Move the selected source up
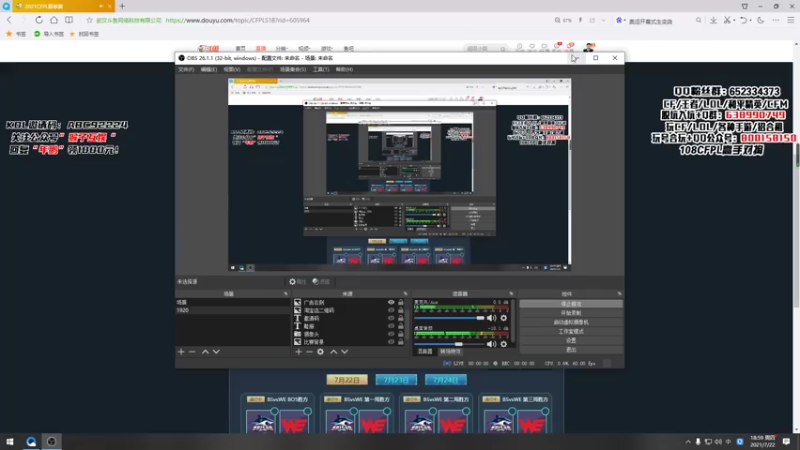This screenshot has height=450, width=800. click(334, 352)
